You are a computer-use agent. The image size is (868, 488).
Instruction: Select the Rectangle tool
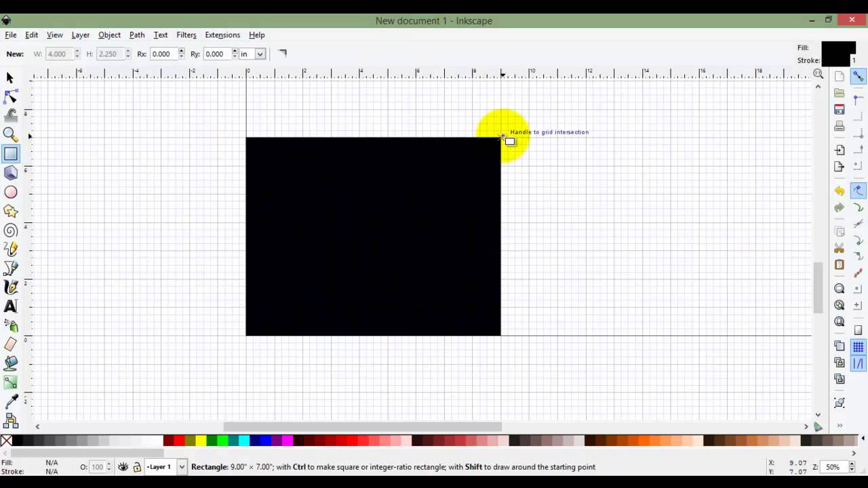tap(10, 154)
